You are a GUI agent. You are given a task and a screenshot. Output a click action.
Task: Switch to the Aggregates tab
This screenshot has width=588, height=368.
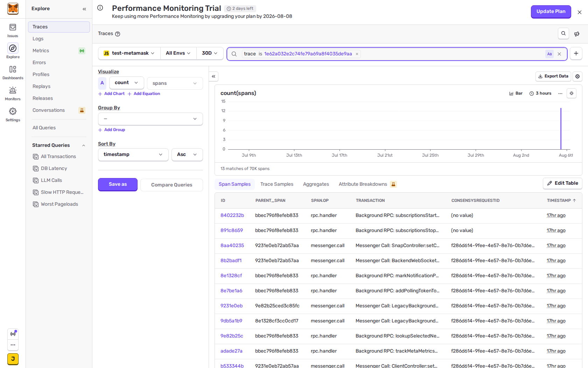point(316,184)
